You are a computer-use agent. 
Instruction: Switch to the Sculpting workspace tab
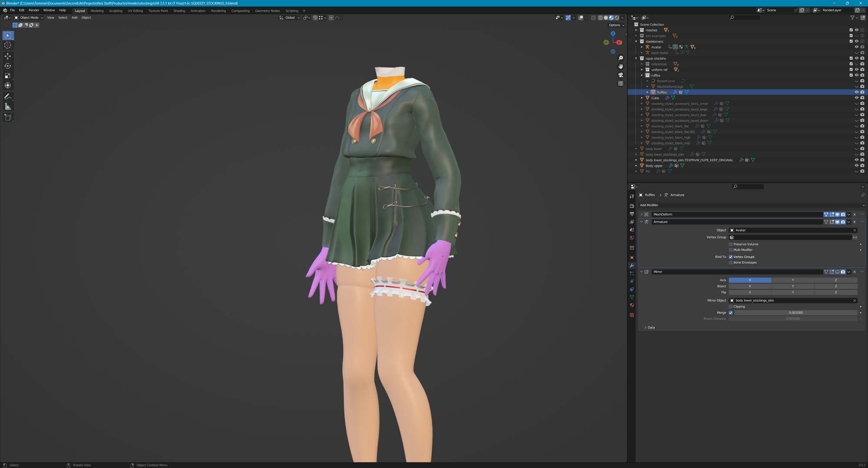[115, 11]
